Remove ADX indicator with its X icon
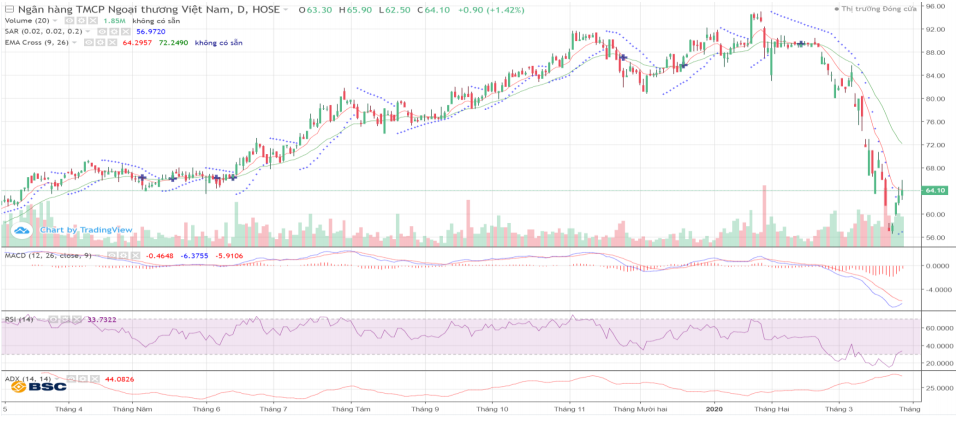Screen dimensions: 959x422 (x=95, y=379)
